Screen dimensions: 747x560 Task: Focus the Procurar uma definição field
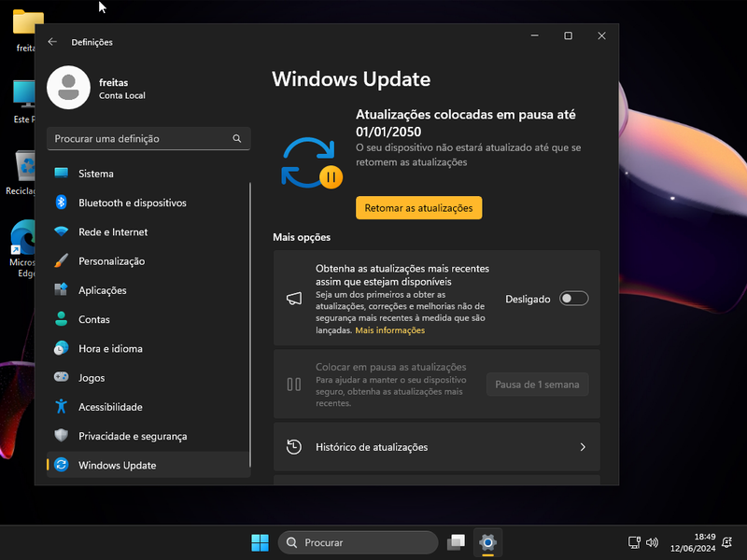148,138
